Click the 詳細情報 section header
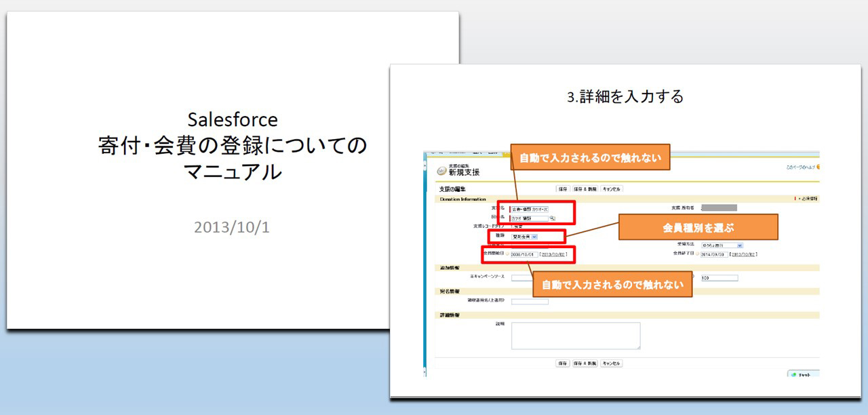This screenshot has width=868, height=415. pos(627,315)
